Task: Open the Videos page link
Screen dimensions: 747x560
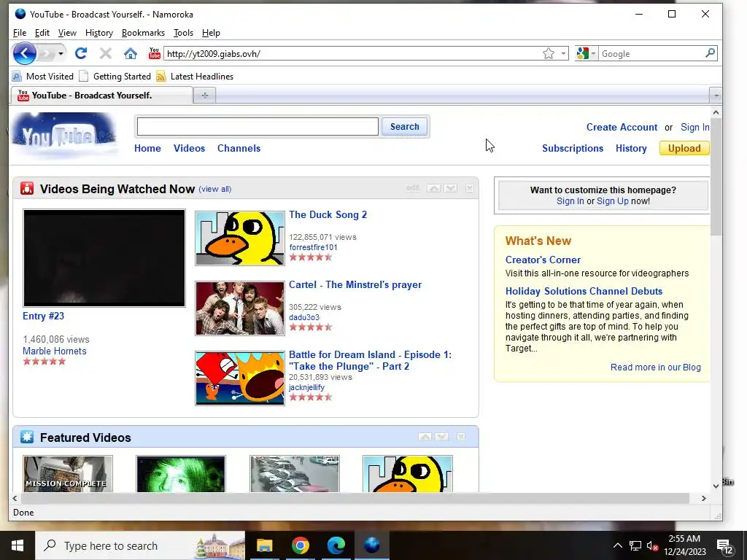Action: [x=189, y=148]
